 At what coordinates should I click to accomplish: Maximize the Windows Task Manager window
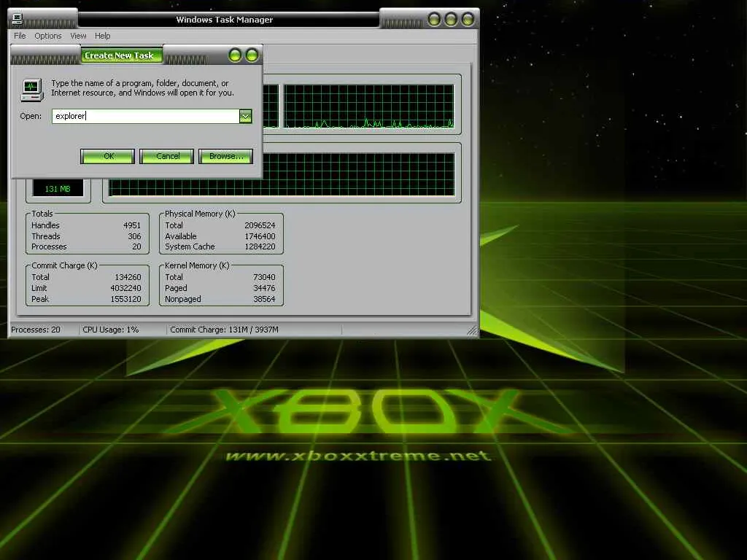point(451,20)
